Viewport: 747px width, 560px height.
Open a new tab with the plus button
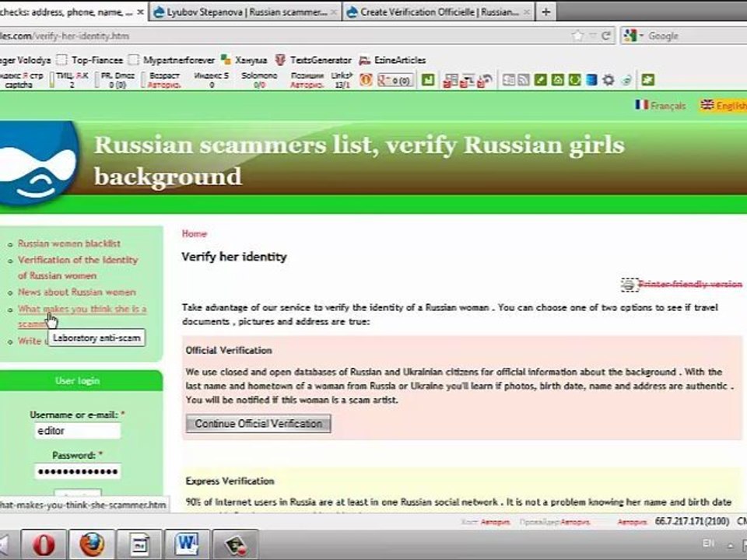point(546,12)
